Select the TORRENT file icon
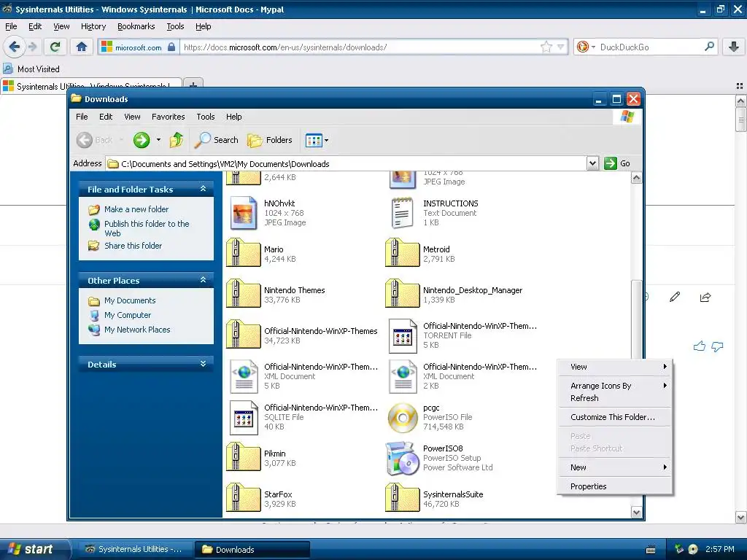Viewport: 747px width, 560px height. pyautogui.click(x=403, y=335)
